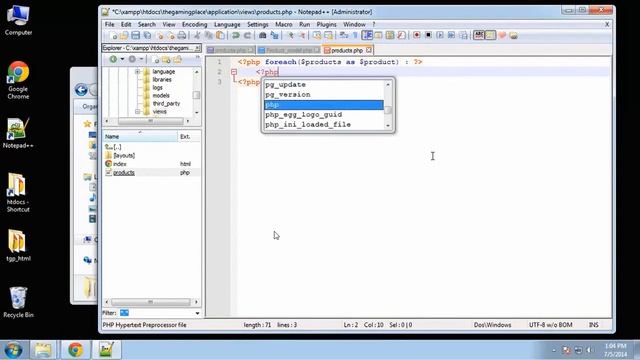Image resolution: width=640 pixels, height=360 pixels.
Task: Open the Explorer back-history dropdown arrow
Action: (122, 60)
